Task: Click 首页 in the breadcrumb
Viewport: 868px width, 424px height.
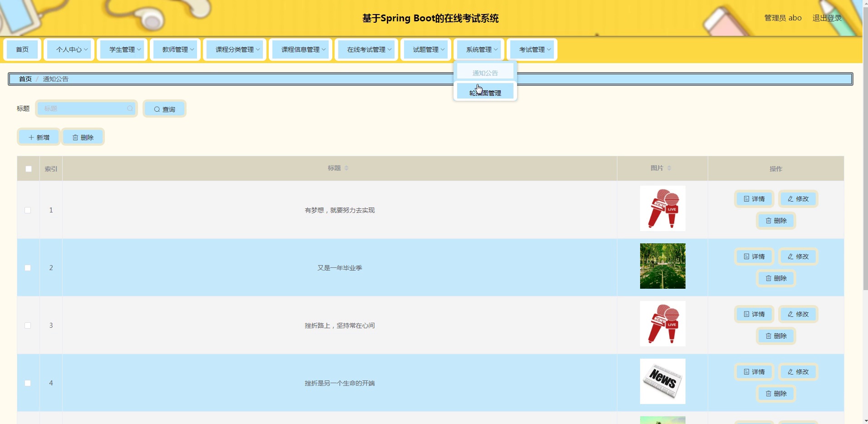Action: 25,79
